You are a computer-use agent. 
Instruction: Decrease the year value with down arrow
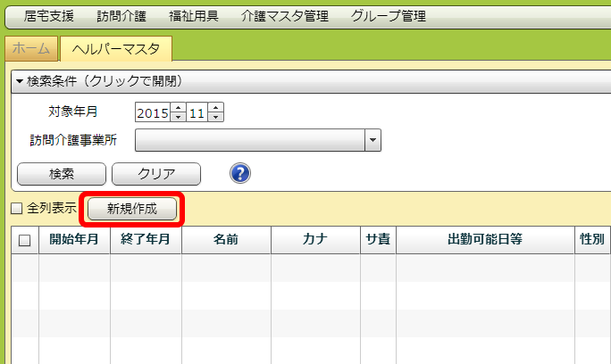tap(178, 117)
